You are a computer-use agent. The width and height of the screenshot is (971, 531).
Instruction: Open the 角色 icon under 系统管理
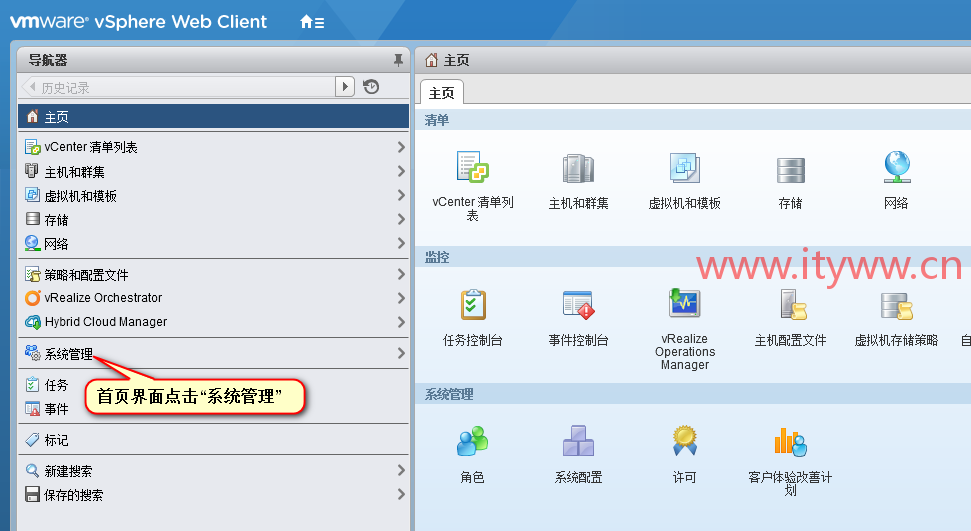(472, 441)
